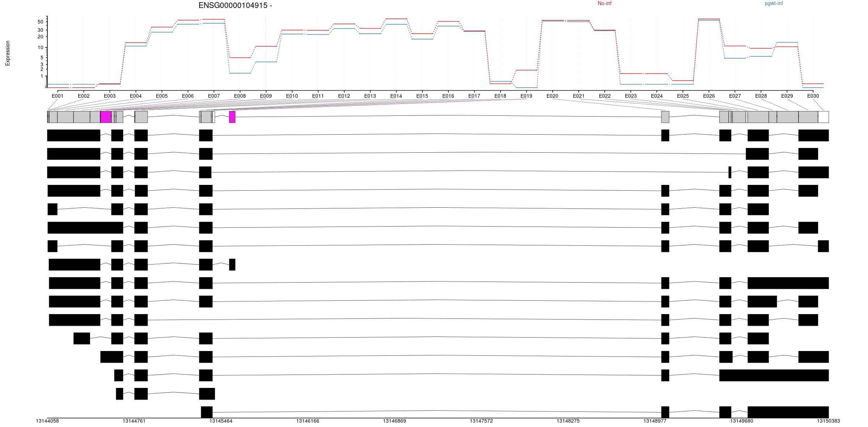Click the y-axis tick label 10
The height and width of the screenshot is (427, 868).
[40, 48]
